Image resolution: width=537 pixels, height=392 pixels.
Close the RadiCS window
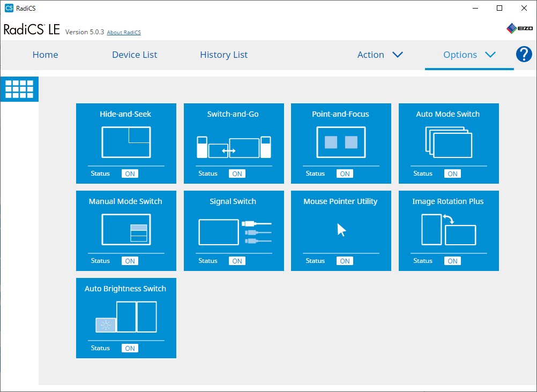(524, 8)
